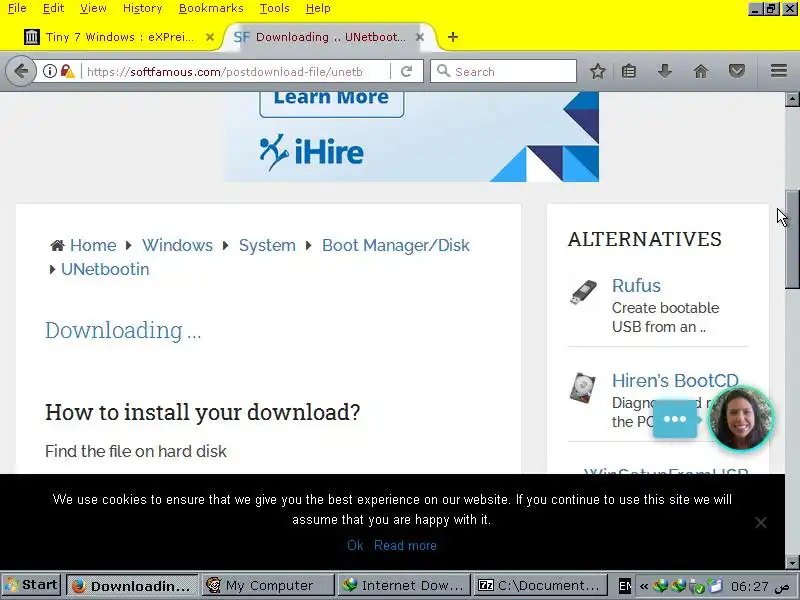
Task: Follow the System breadcrumb link
Action: click(x=267, y=245)
